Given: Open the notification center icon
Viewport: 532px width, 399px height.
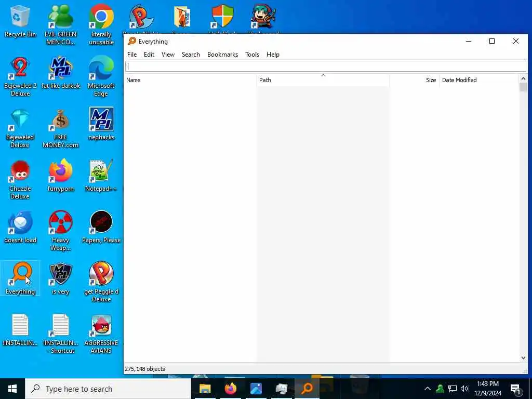Looking at the screenshot, I should (515, 389).
